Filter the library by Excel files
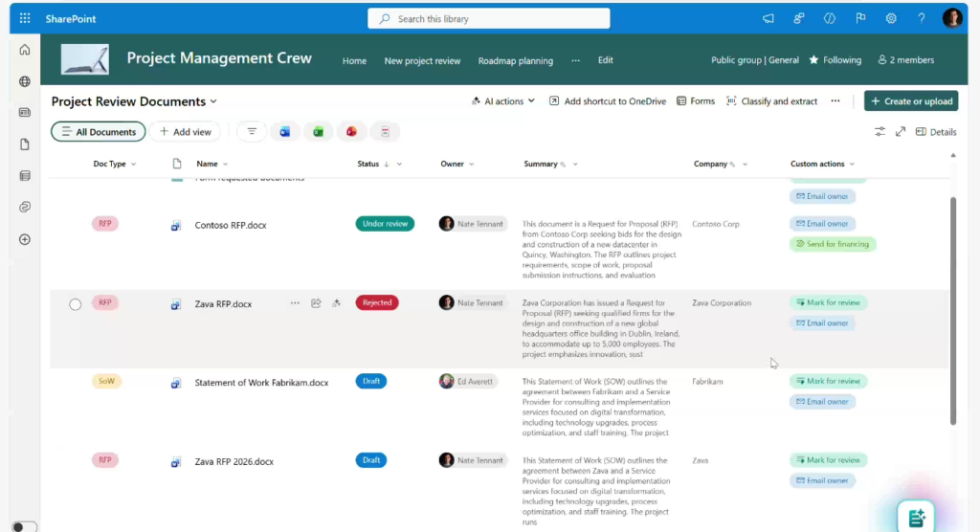980x532 pixels. pos(319,132)
